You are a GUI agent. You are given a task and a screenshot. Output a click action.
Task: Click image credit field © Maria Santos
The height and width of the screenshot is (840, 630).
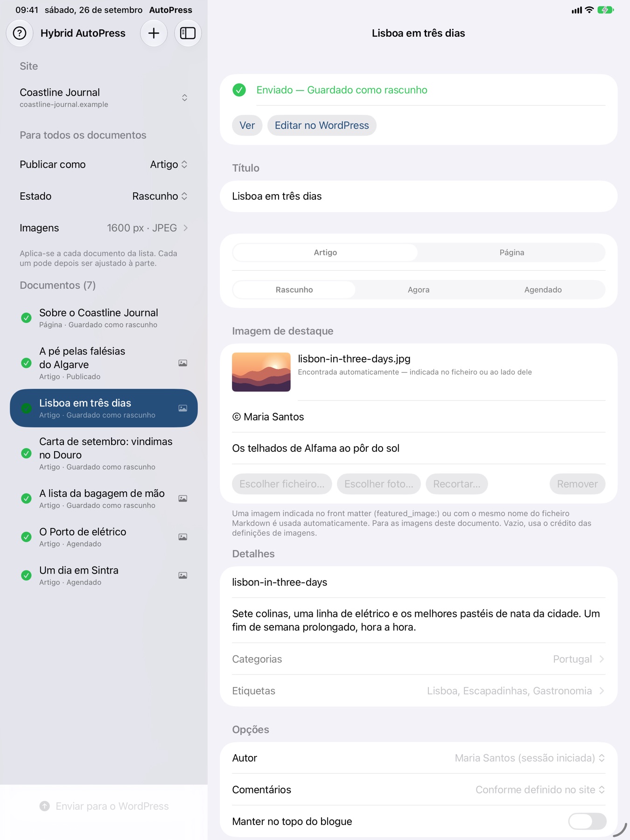point(419,417)
